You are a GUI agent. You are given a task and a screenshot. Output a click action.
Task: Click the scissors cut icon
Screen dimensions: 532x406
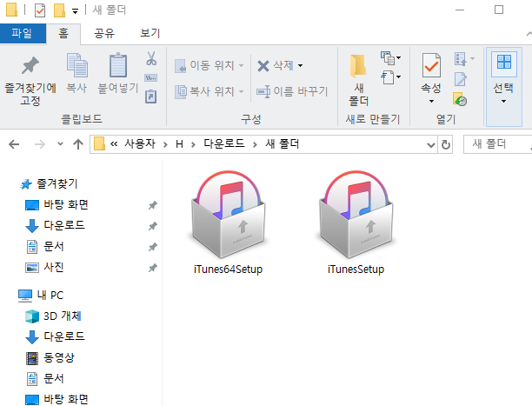[x=151, y=58]
